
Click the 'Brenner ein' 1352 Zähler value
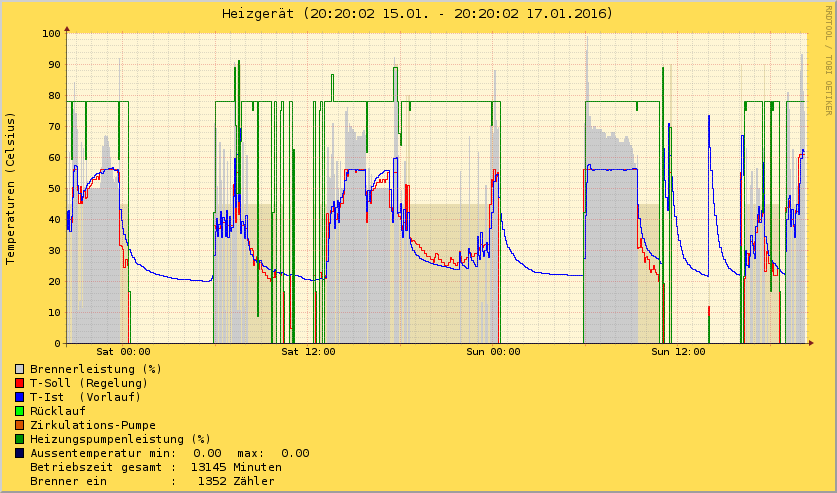[236, 481]
